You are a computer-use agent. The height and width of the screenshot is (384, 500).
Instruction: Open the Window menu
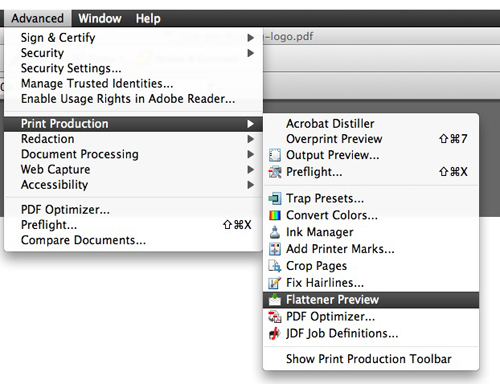(100, 18)
